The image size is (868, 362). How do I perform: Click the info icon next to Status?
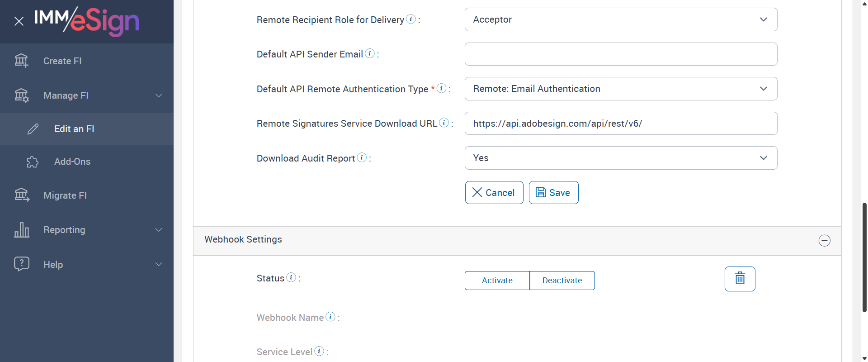(x=291, y=277)
